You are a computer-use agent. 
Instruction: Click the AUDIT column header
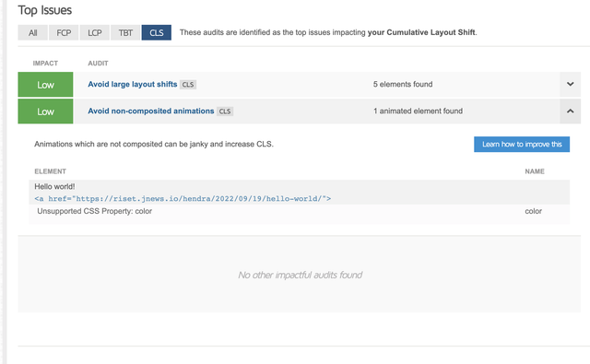click(x=98, y=64)
